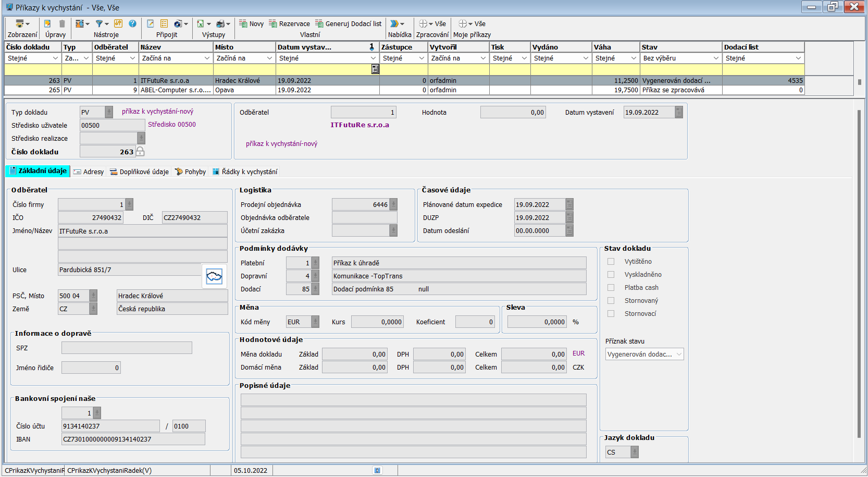The image size is (868, 477).
Task: Click the Excel export icon in Výstupy
Action: click(x=200, y=23)
